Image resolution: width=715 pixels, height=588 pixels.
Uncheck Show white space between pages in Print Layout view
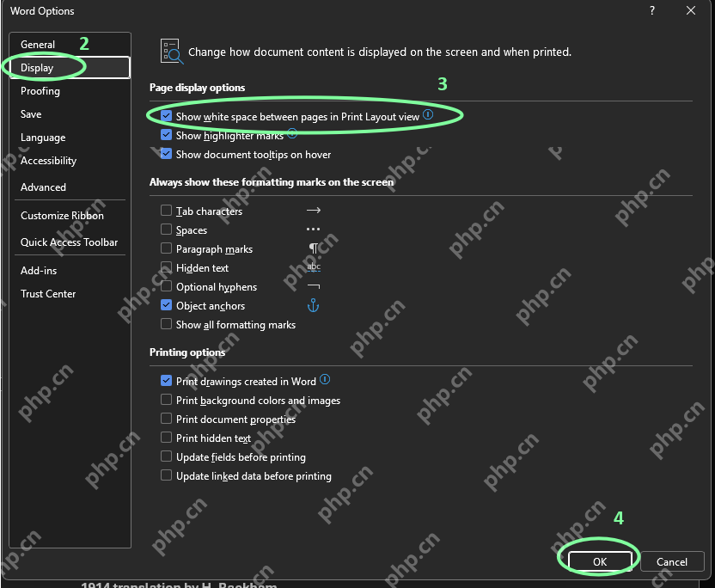pyautogui.click(x=167, y=116)
